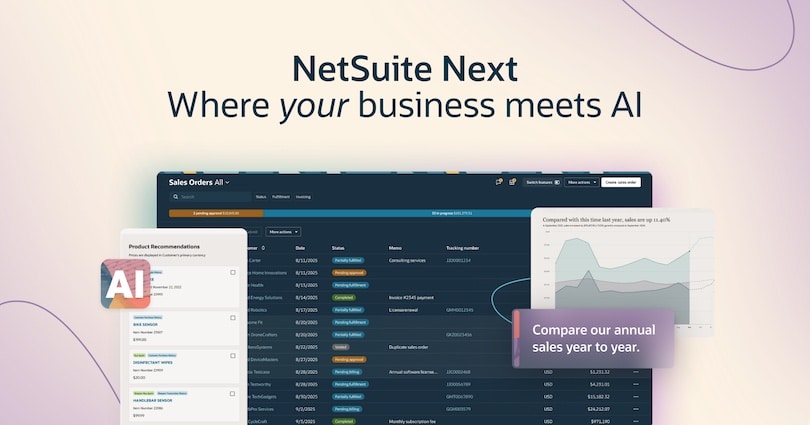This screenshot has width=810, height=425.
Task: Click the 9/2/2025 date cell
Action: click(305, 410)
